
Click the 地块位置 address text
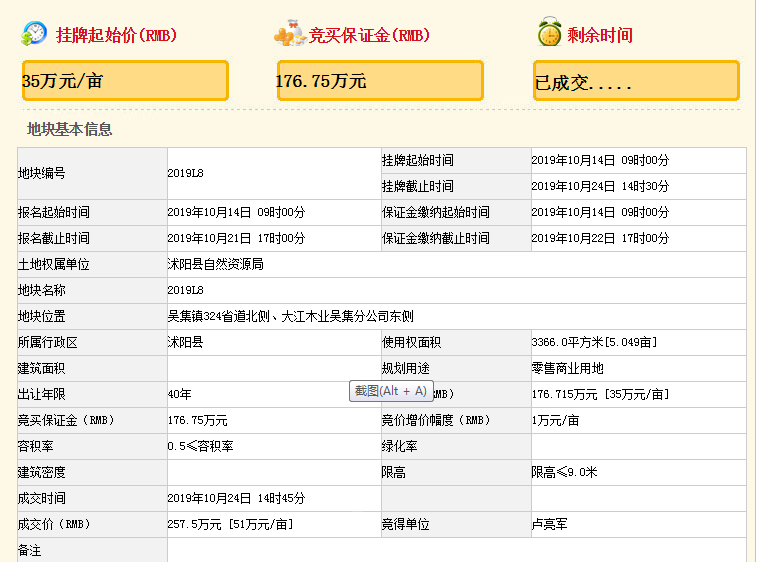291,317
